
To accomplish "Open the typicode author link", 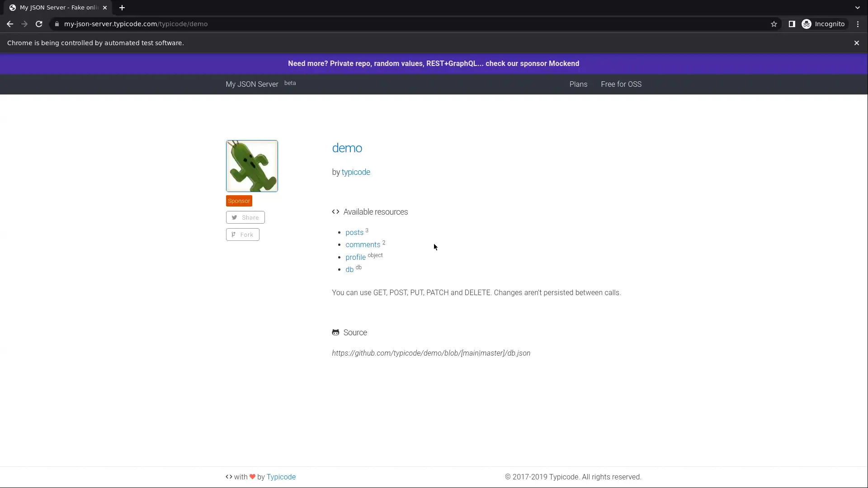I will click(356, 172).
